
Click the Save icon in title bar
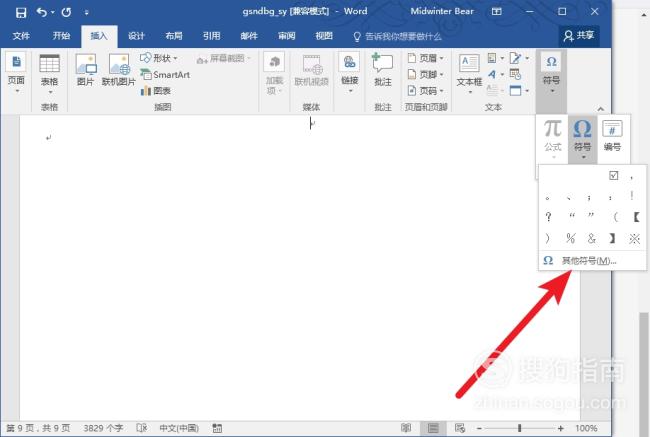click(x=21, y=12)
